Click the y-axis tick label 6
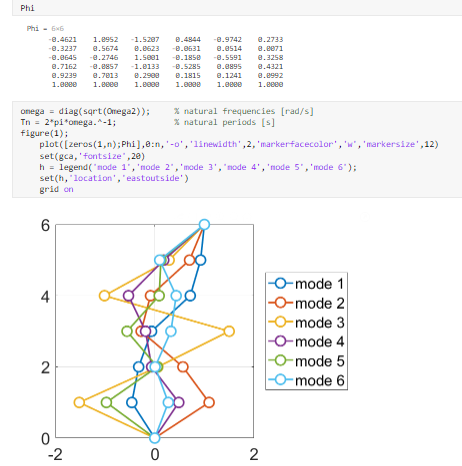 (45, 225)
